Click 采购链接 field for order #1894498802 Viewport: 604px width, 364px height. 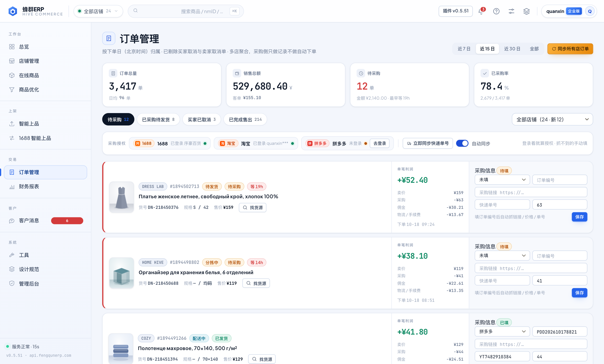(531, 268)
